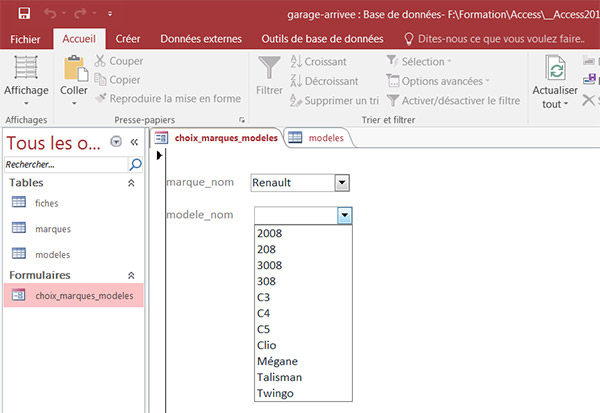Screen dimensions: 600x413
Task: Select C5 from the list
Action: point(303,329)
